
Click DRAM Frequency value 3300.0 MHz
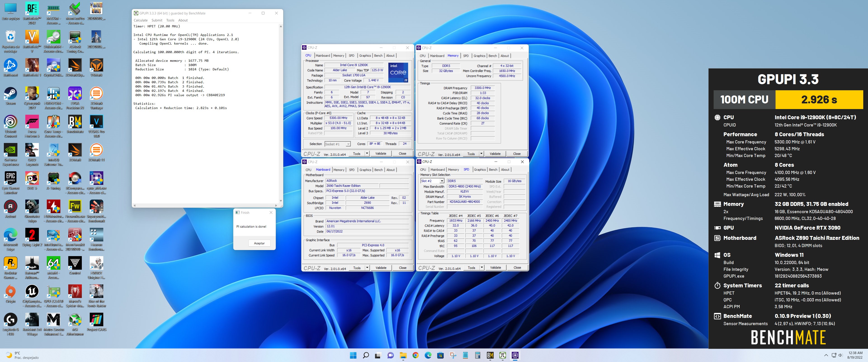(483, 88)
